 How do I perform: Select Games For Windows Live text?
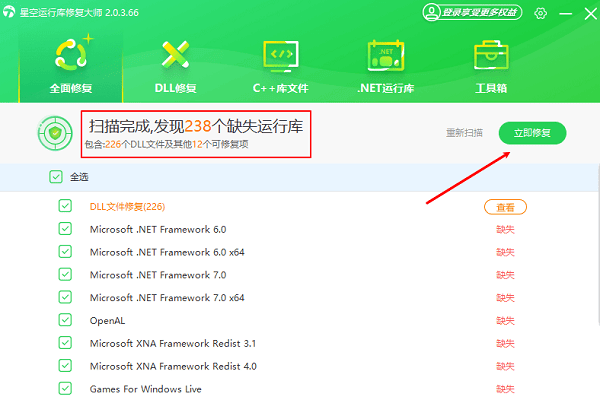146,389
